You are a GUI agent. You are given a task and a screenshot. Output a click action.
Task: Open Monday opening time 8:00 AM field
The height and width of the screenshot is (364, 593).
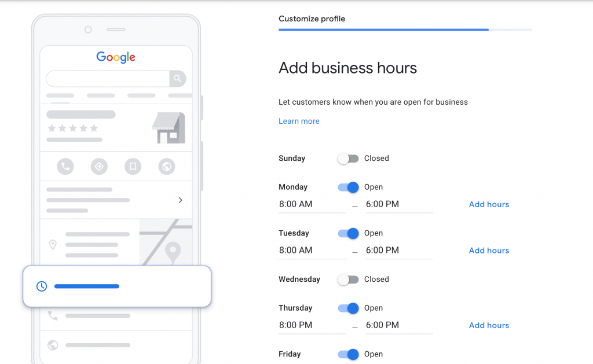tap(312, 204)
